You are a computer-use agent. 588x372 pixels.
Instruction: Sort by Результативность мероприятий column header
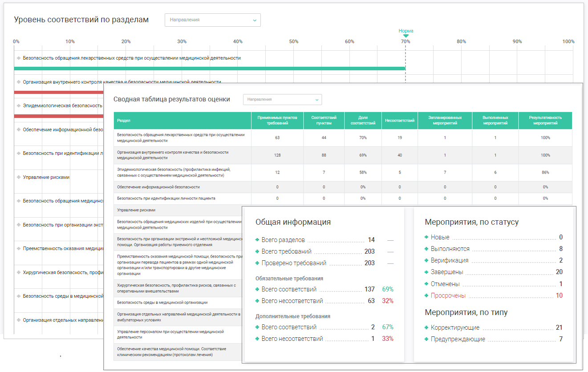[545, 121]
